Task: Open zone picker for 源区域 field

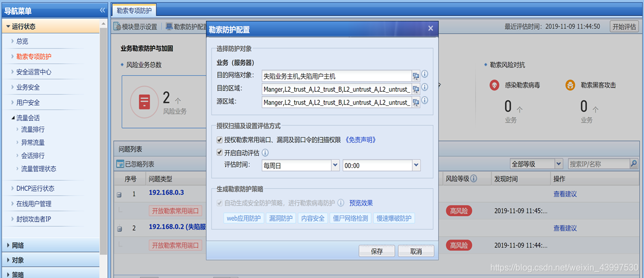Action: pos(416,102)
